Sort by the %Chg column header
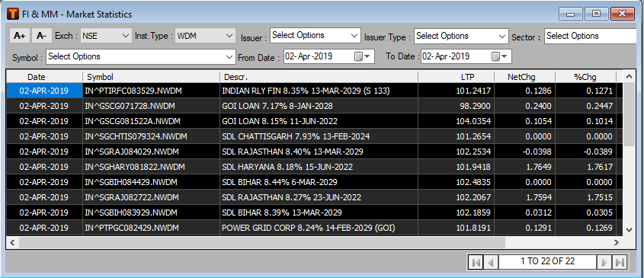Screen dimensions: 644x278 pos(585,77)
